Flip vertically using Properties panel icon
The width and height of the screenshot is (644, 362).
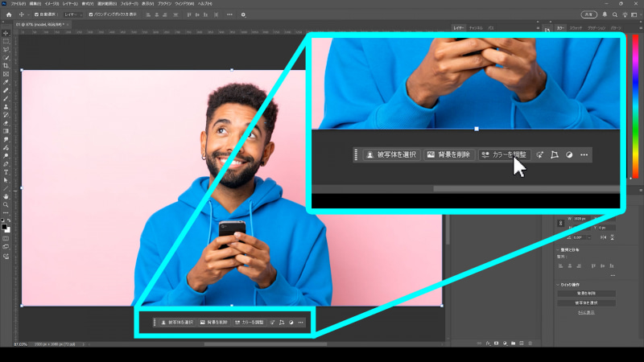click(x=612, y=237)
